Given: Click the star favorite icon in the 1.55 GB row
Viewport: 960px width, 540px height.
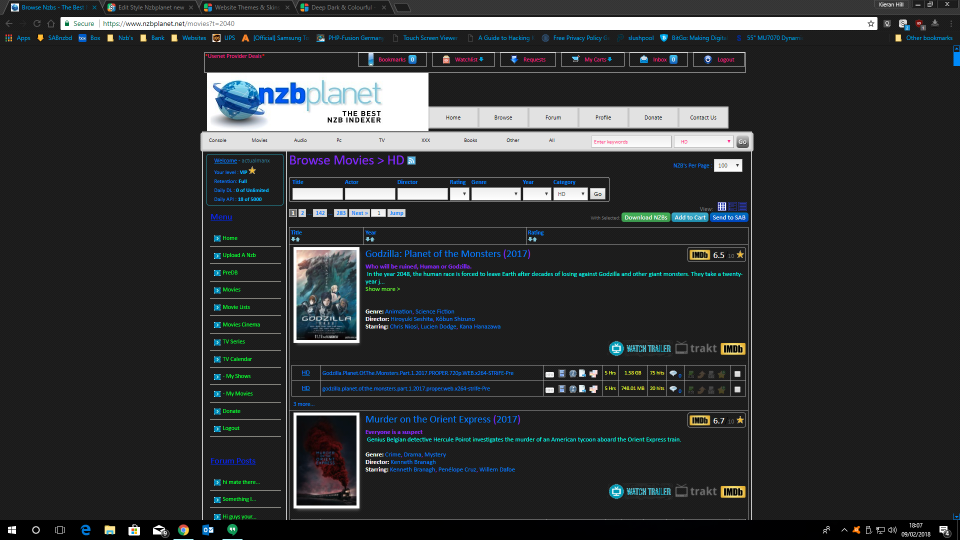Looking at the screenshot, I should click(721, 373).
